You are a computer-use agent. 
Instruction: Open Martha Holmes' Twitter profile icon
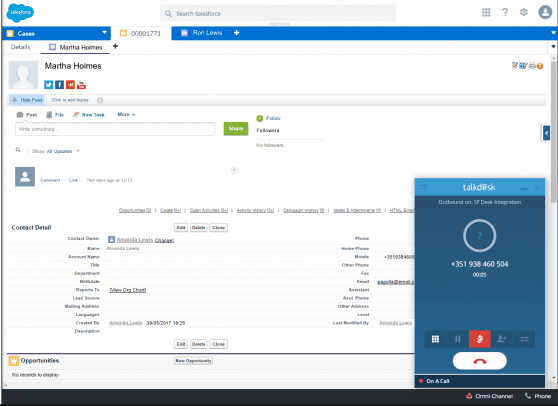coord(48,85)
